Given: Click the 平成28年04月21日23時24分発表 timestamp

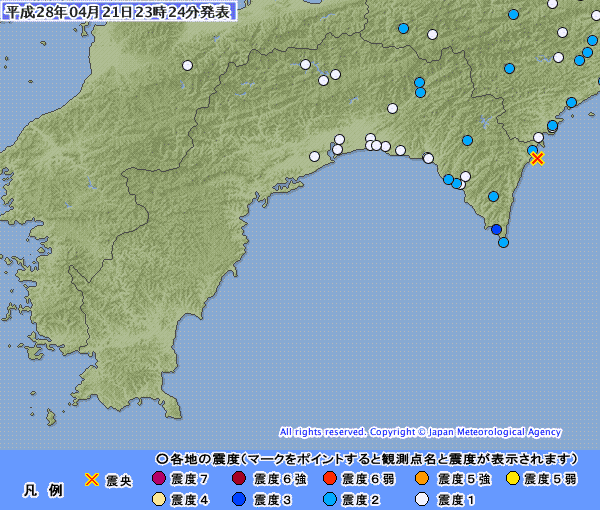Looking at the screenshot, I should [119, 12].
